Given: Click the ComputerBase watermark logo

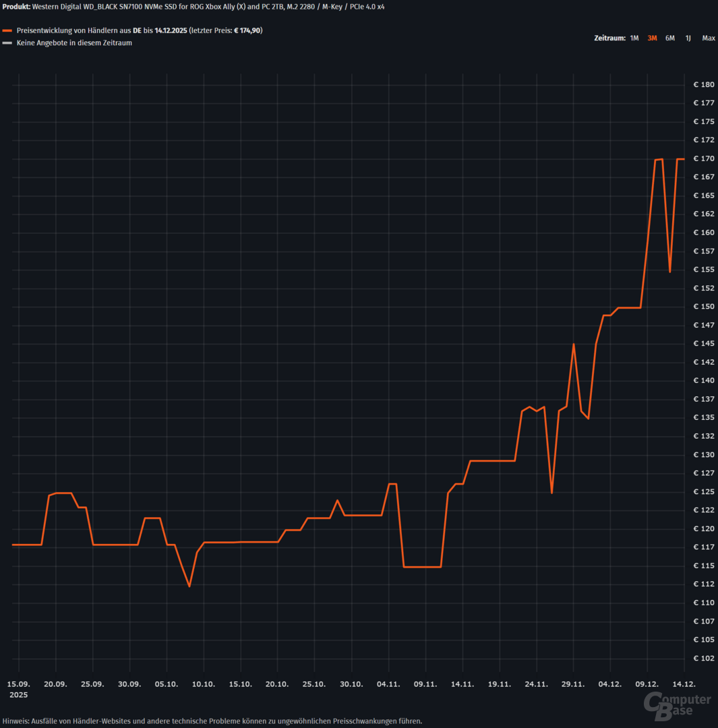Looking at the screenshot, I should (677, 703).
